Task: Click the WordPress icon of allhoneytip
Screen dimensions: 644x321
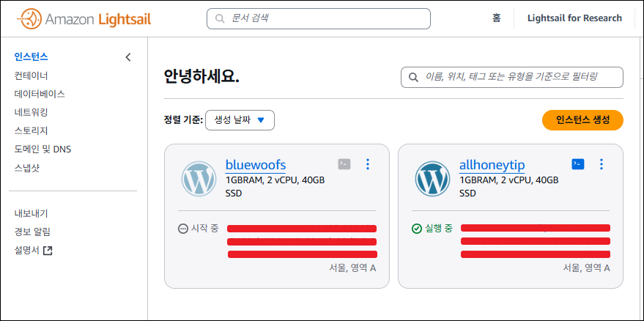Action: (x=432, y=178)
